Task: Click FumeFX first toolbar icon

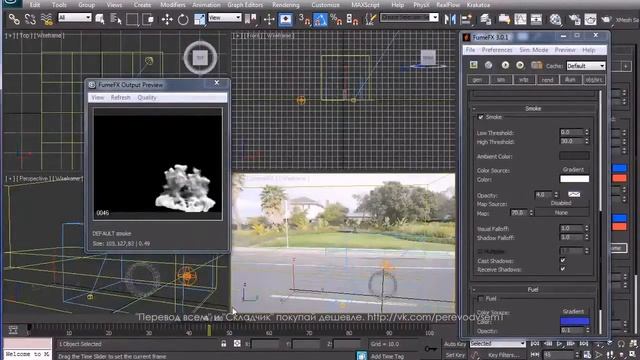Action: [x=473, y=65]
